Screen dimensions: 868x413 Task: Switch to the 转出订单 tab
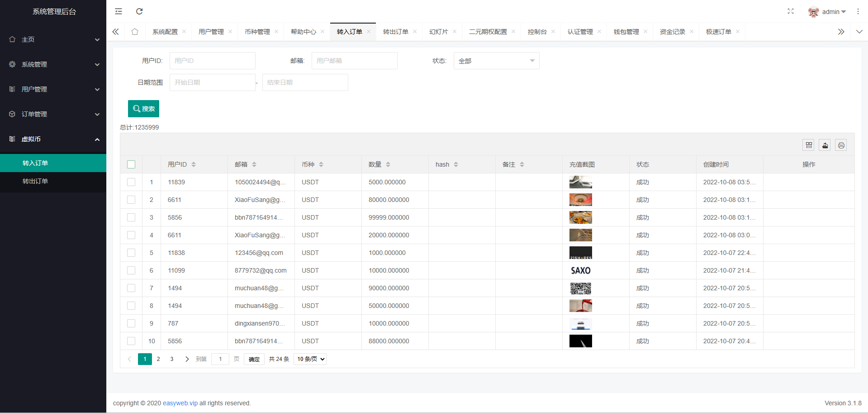click(x=395, y=32)
